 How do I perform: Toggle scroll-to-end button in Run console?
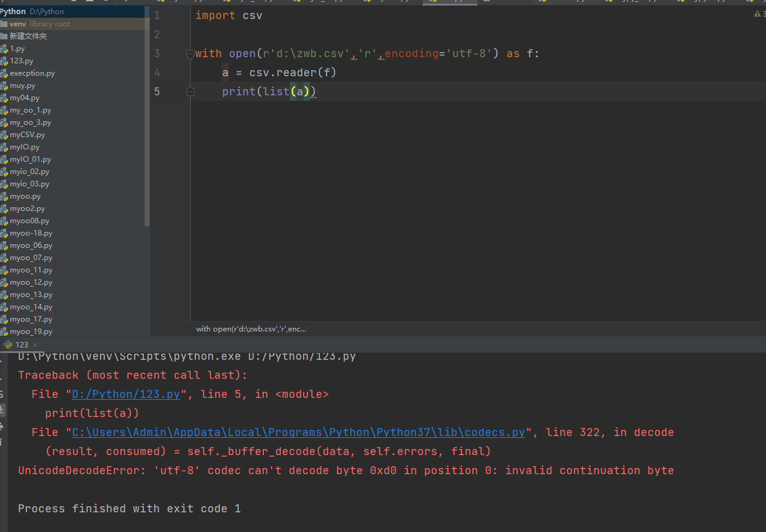pyautogui.click(x=2, y=411)
